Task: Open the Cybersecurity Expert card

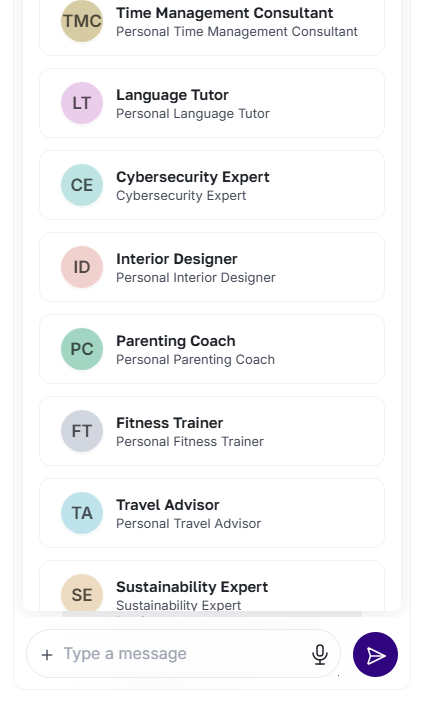Action: (x=212, y=185)
